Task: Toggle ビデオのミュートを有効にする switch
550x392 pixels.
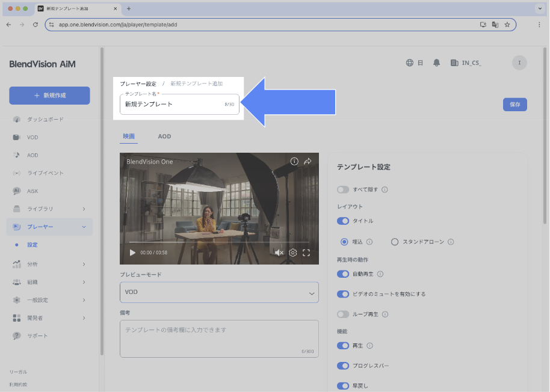Action: coord(343,294)
